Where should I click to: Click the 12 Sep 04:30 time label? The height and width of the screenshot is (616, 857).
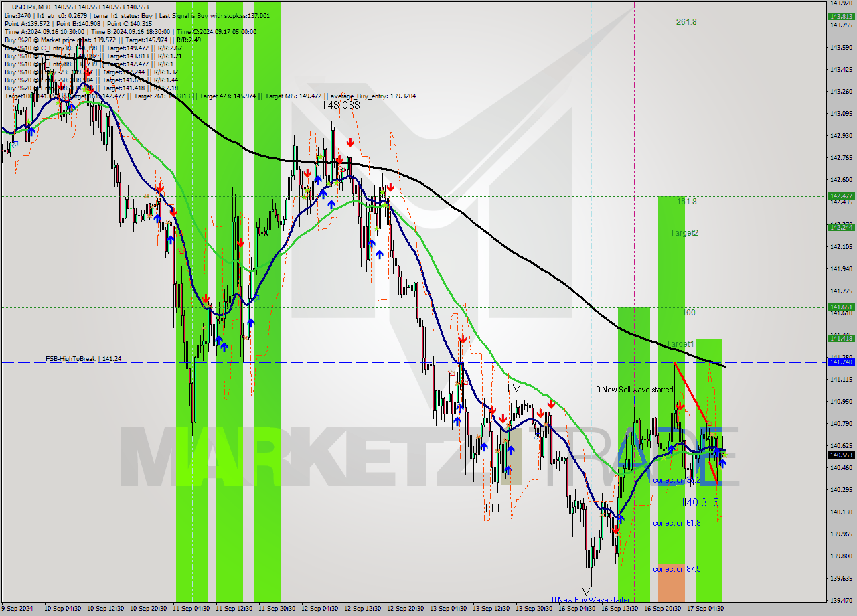pyautogui.click(x=319, y=609)
